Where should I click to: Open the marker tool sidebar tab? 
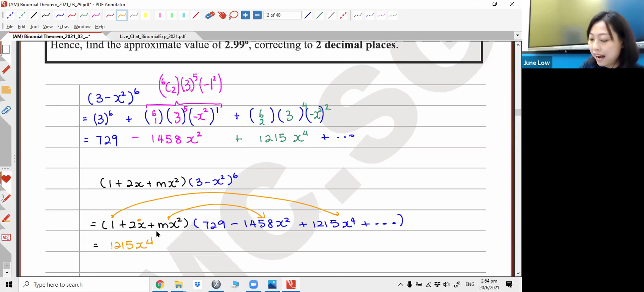click(x=6, y=218)
